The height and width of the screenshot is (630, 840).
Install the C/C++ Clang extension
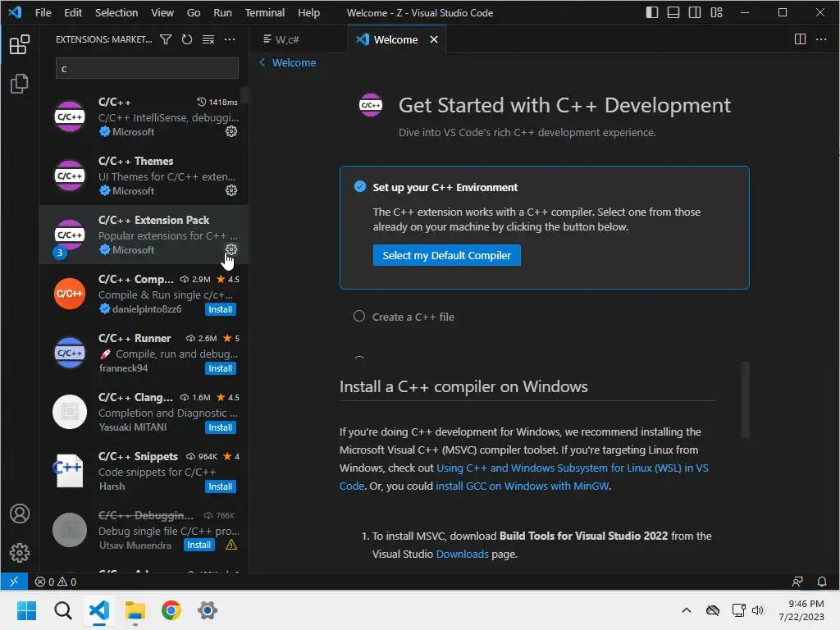pos(220,427)
